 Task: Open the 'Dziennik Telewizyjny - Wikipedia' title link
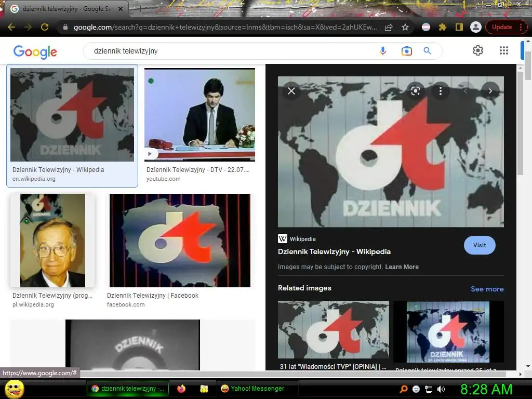[x=334, y=252]
